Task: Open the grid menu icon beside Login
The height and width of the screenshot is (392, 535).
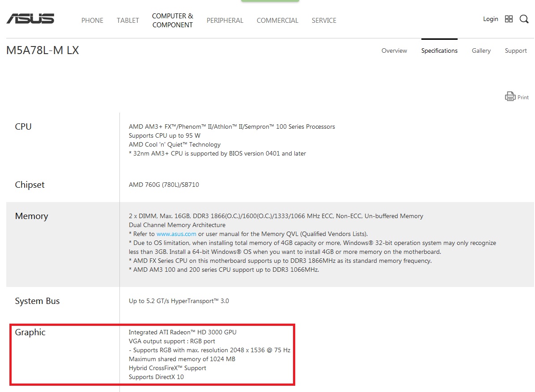Action: pos(509,19)
